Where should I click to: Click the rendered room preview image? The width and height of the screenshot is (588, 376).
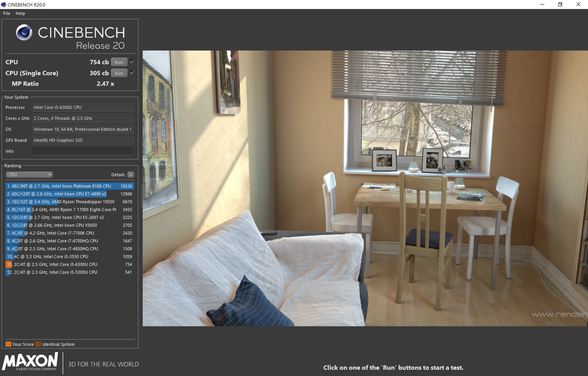click(x=365, y=188)
